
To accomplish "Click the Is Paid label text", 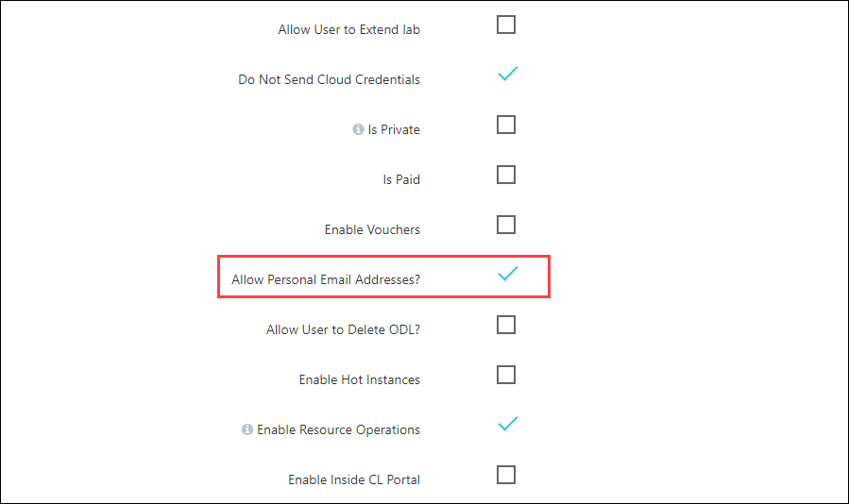I will pyautogui.click(x=401, y=179).
